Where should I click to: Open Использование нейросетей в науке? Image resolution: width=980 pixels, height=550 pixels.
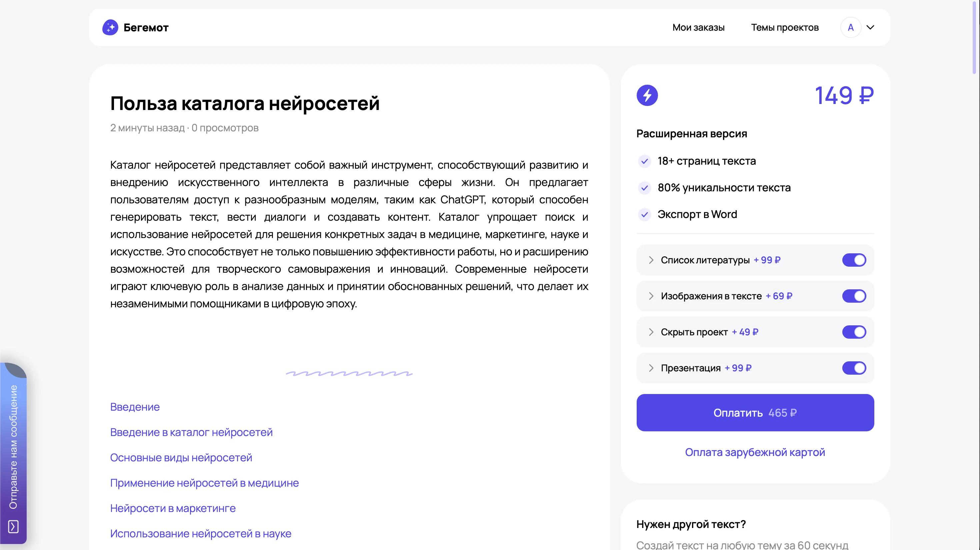pyautogui.click(x=200, y=534)
